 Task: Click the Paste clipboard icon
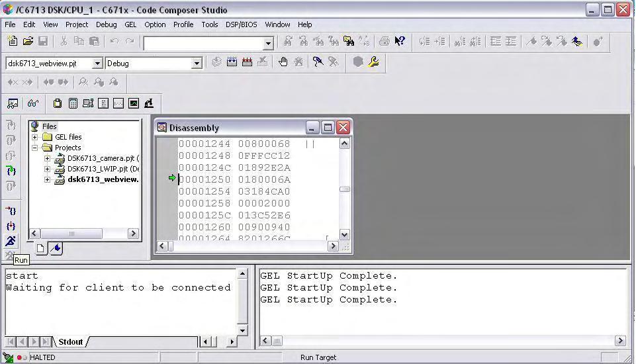(94, 41)
